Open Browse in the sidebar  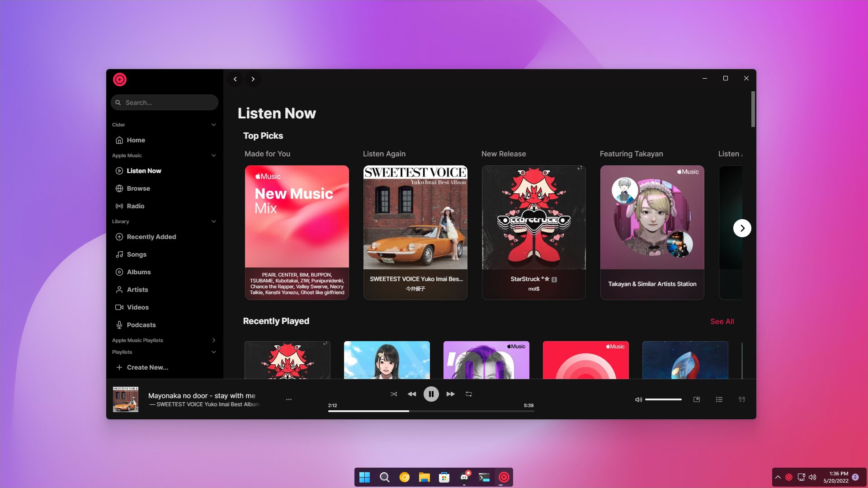click(x=165, y=188)
